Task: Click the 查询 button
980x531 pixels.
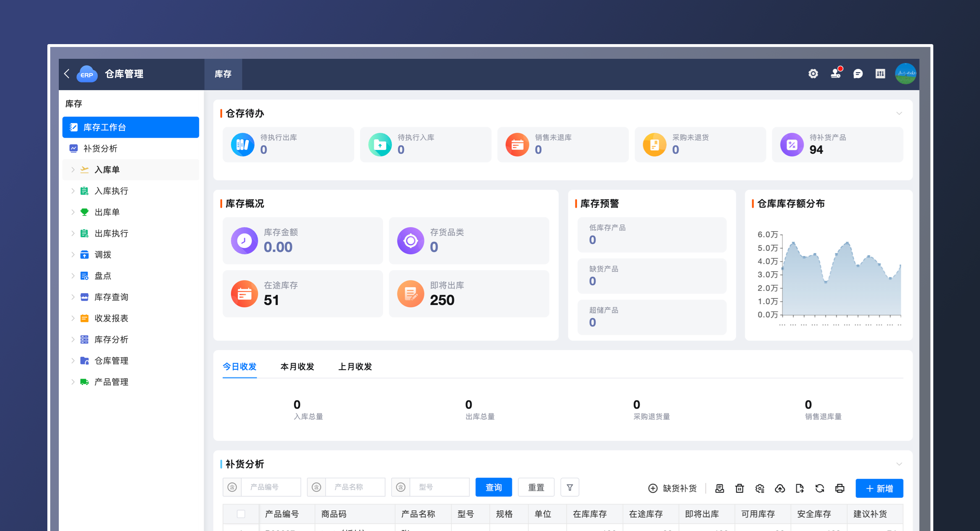Action: coord(493,487)
